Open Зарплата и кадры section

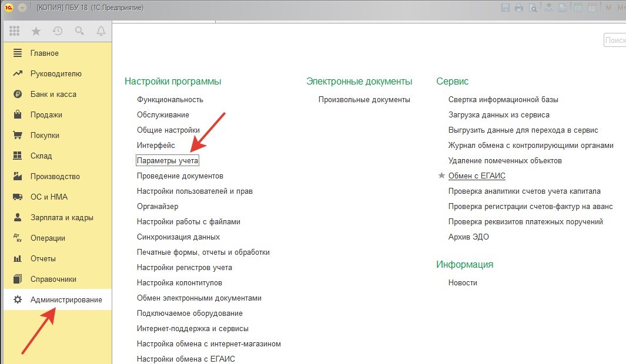62,217
